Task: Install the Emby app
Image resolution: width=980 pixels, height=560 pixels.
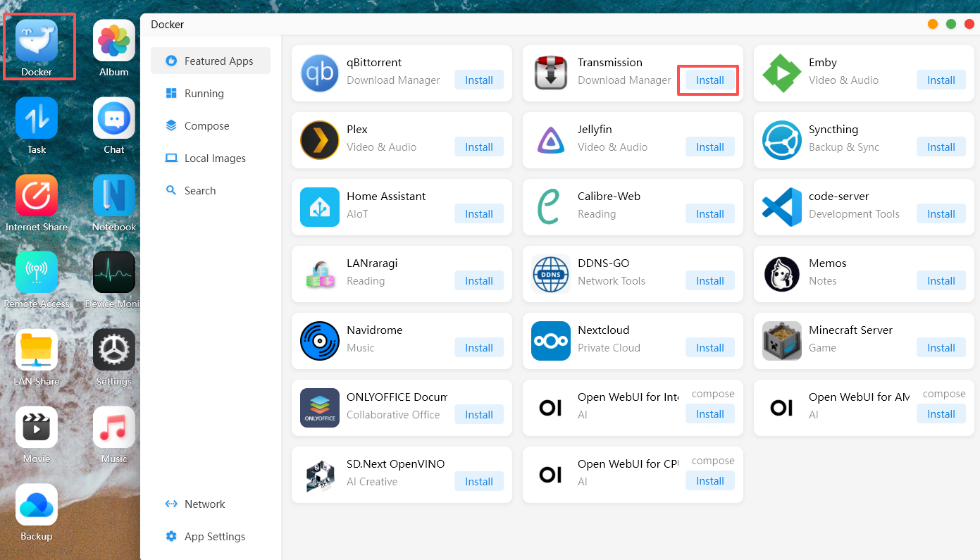Action: (x=941, y=80)
